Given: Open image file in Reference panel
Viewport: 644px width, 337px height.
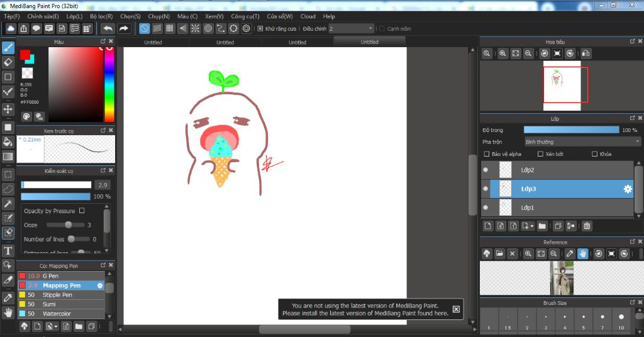Looking at the screenshot, I should click(499, 253).
